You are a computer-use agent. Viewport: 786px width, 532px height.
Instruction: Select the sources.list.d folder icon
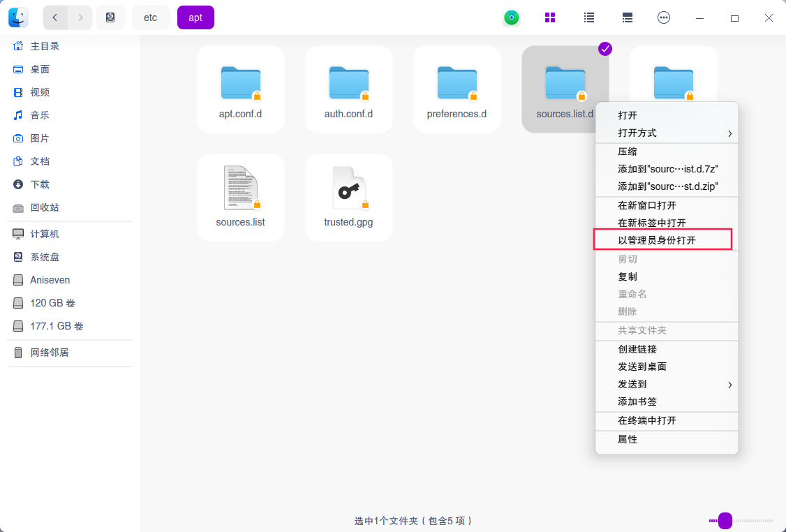coord(565,83)
